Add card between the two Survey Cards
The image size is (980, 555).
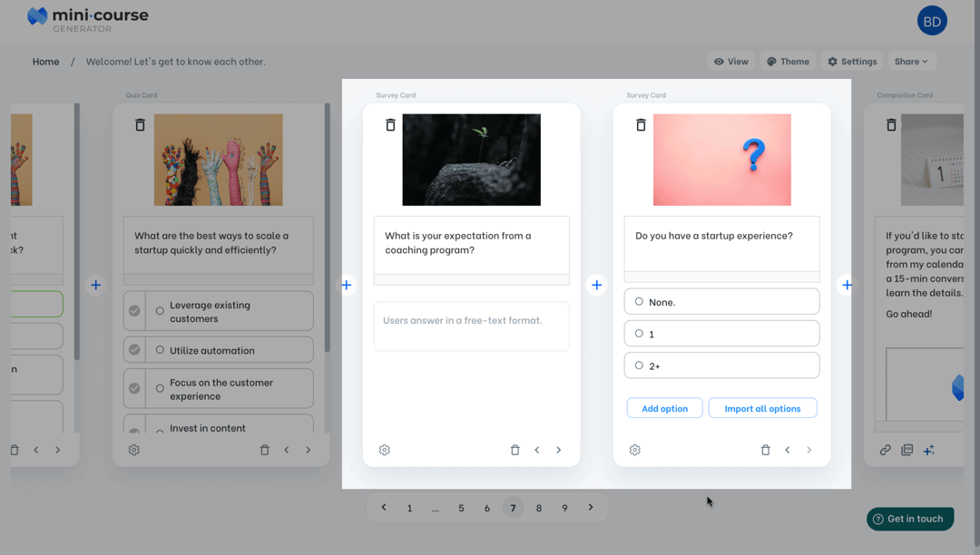pos(597,285)
